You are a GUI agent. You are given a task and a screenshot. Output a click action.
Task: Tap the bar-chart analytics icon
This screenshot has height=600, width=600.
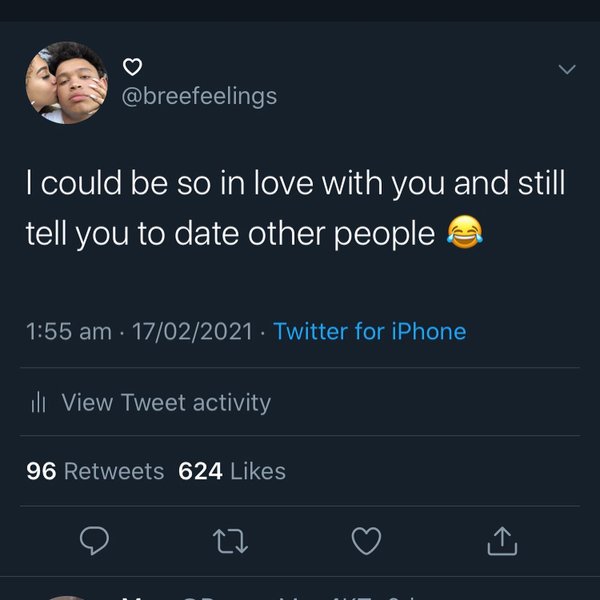click(x=39, y=403)
